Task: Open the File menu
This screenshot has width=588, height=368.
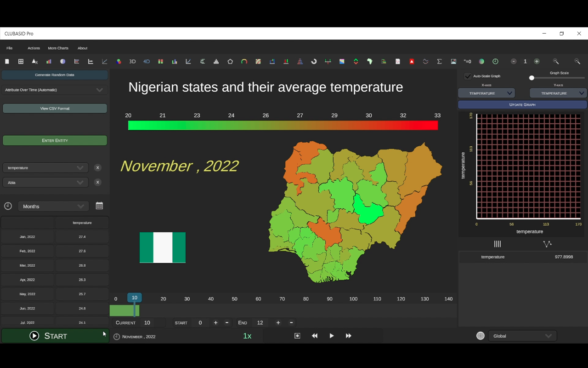Action: coord(9,48)
